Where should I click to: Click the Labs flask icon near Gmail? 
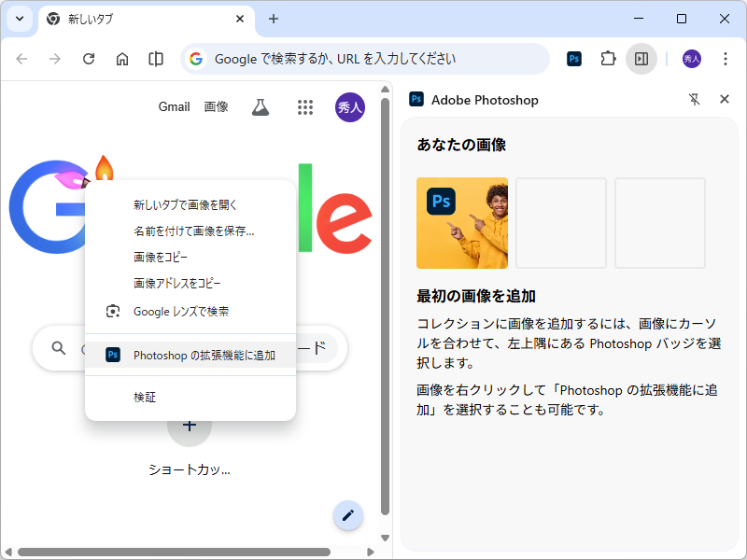pyautogui.click(x=260, y=106)
